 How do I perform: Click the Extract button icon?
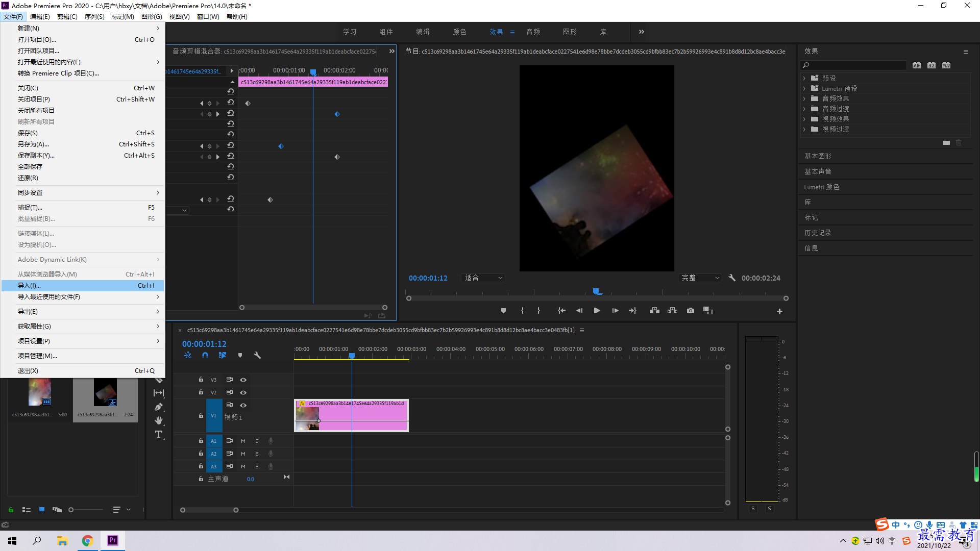[x=673, y=311]
